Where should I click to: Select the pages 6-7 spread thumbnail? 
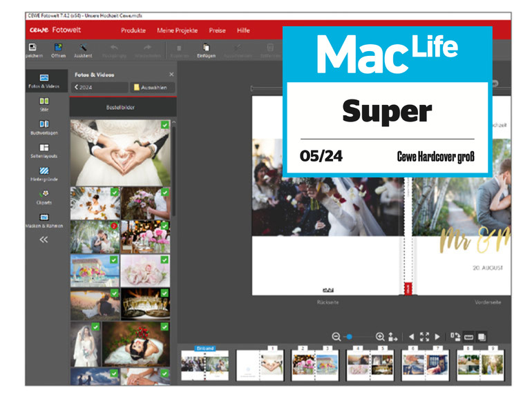point(425,365)
